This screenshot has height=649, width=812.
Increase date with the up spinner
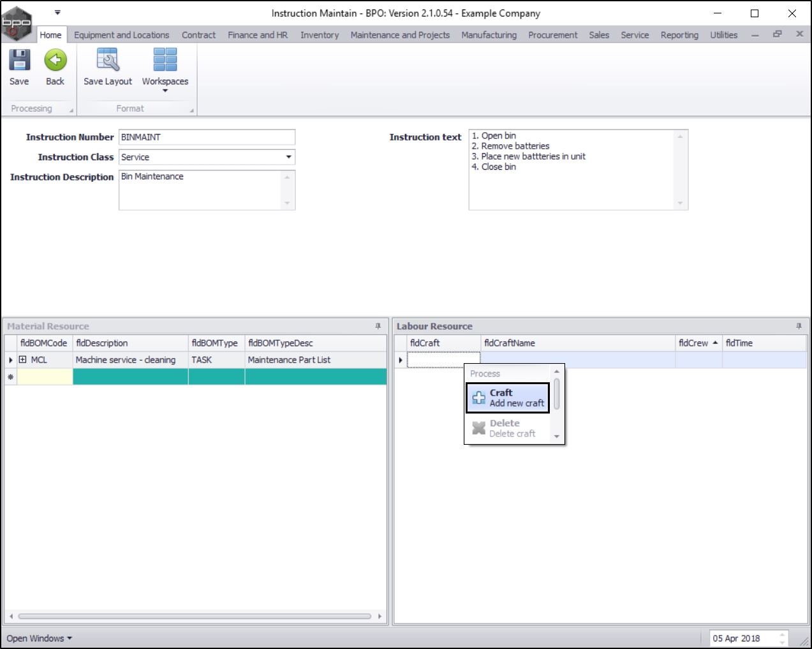[x=782, y=635]
